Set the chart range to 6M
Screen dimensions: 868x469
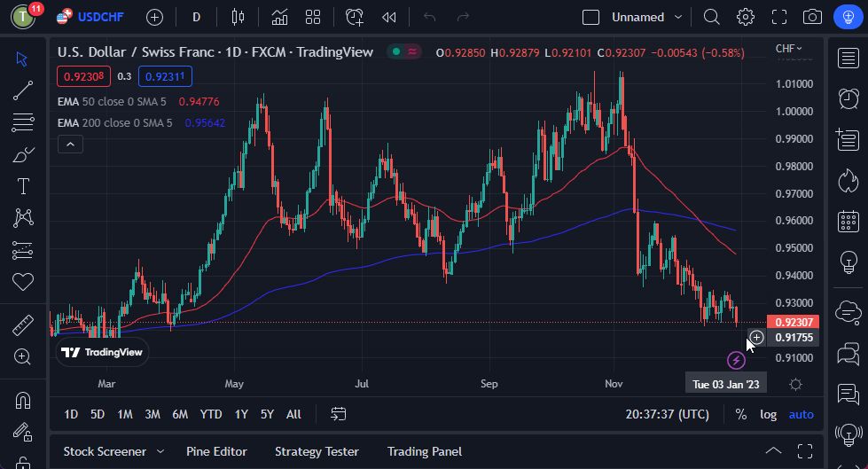(x=180, y=414)
